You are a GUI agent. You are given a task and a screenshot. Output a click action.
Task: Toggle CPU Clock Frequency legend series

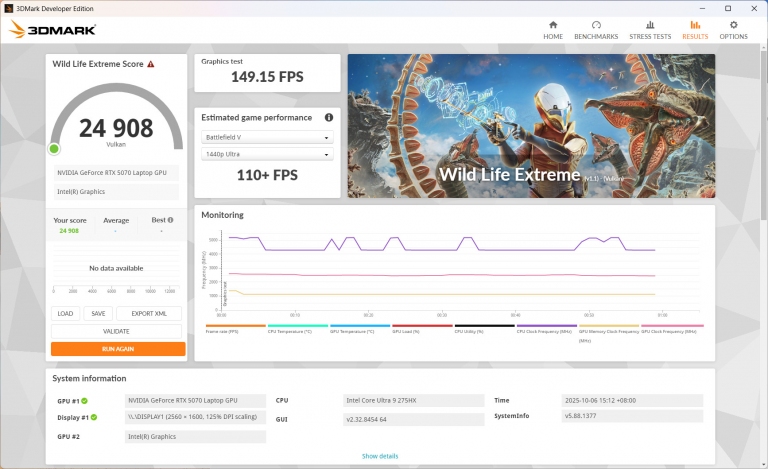(546, 329)
